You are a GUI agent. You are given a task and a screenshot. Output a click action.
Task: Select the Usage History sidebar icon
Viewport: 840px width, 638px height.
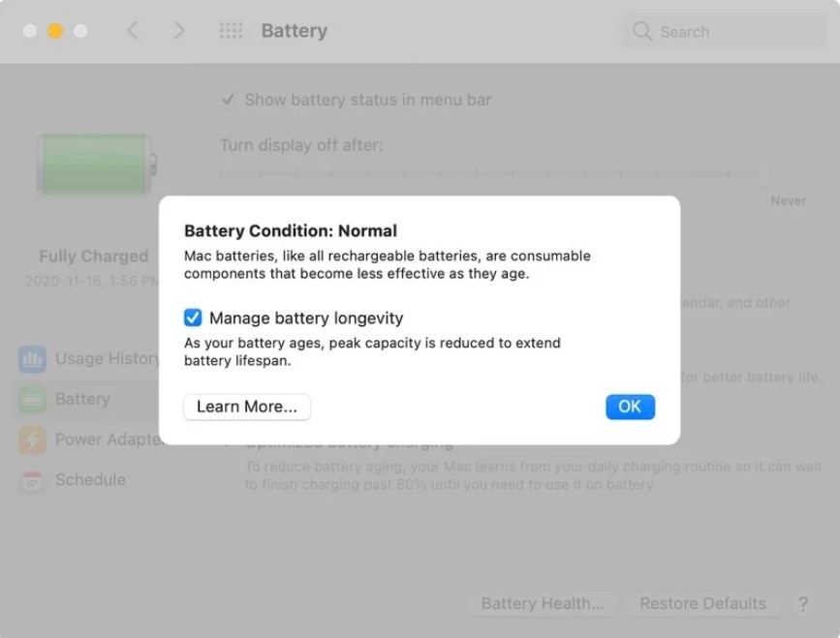click(x=32, y=358)
